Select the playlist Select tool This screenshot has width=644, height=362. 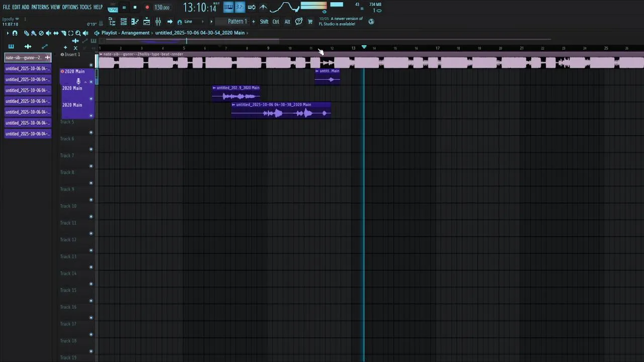(70, 33)
